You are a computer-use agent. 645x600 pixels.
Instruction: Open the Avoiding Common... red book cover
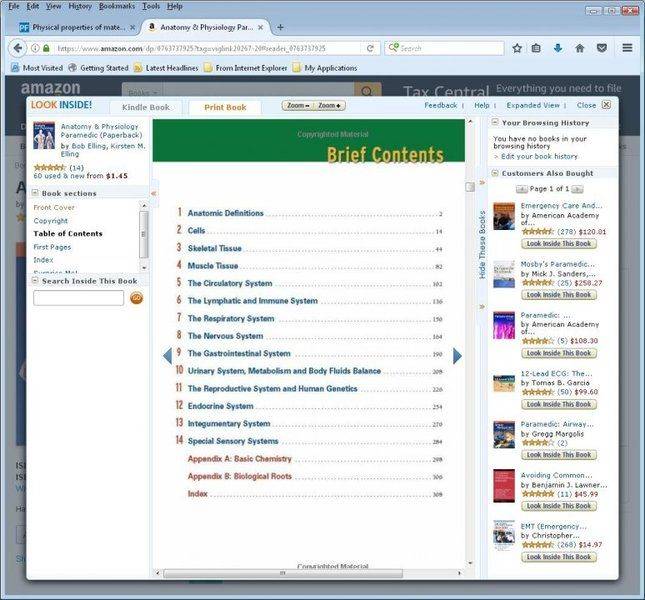pyautogui.click(x=504, y=486)
